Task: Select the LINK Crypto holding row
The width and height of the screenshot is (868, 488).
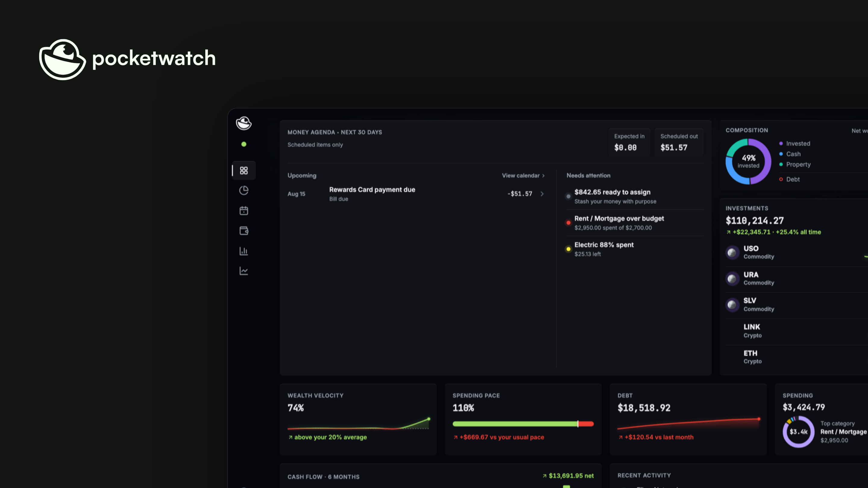Action: (797, 331)
